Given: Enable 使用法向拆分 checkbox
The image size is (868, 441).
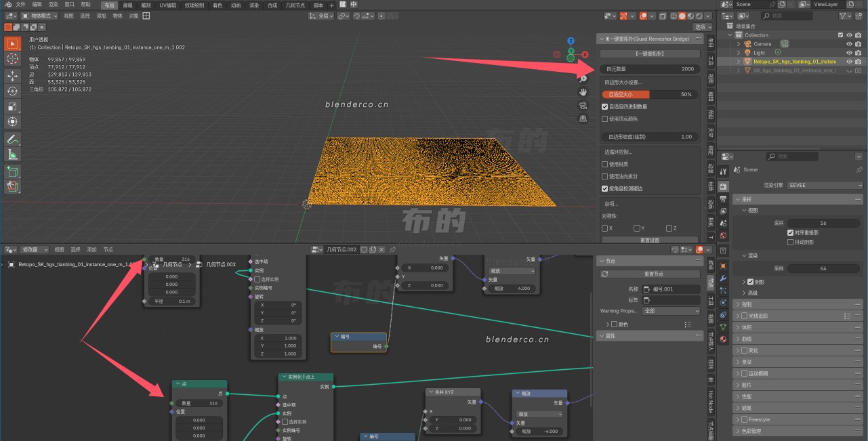Looking at the screenshot, I should click(605, 176).
